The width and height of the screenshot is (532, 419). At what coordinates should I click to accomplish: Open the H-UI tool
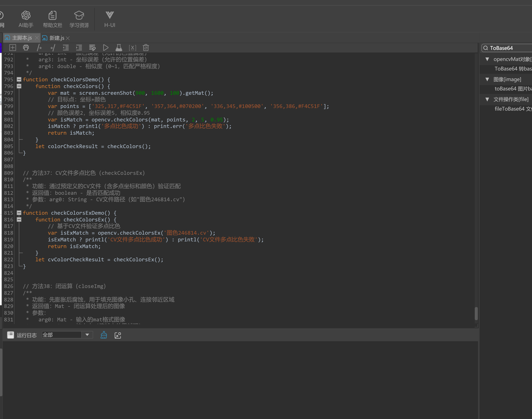pyautogui.click(x=110, y=19)
